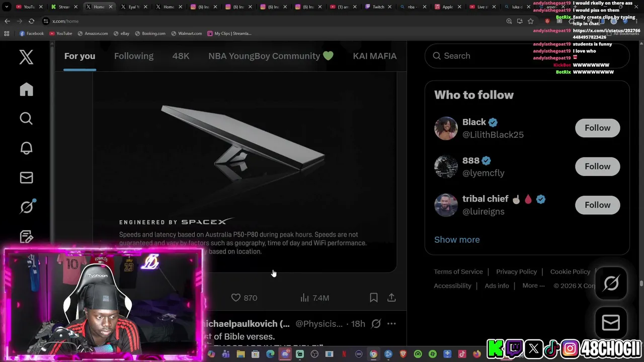Open michaelpaulkovich post author name
Image resolution: width=644 pixels, height=362 pixels.
(246, 324)
